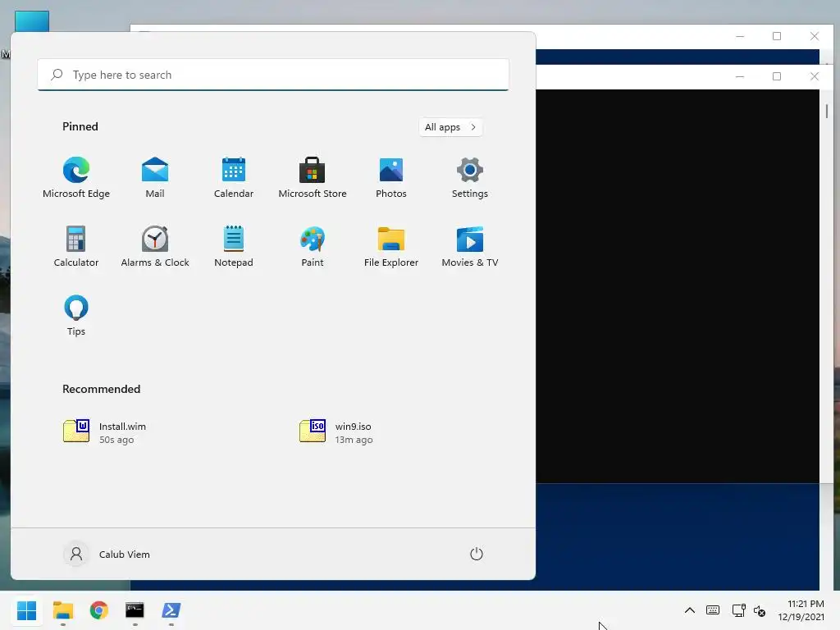Click the muted volume tray icon
This screenshot has width=840, height=630.
pyautogui.click(x=759, y=610)
